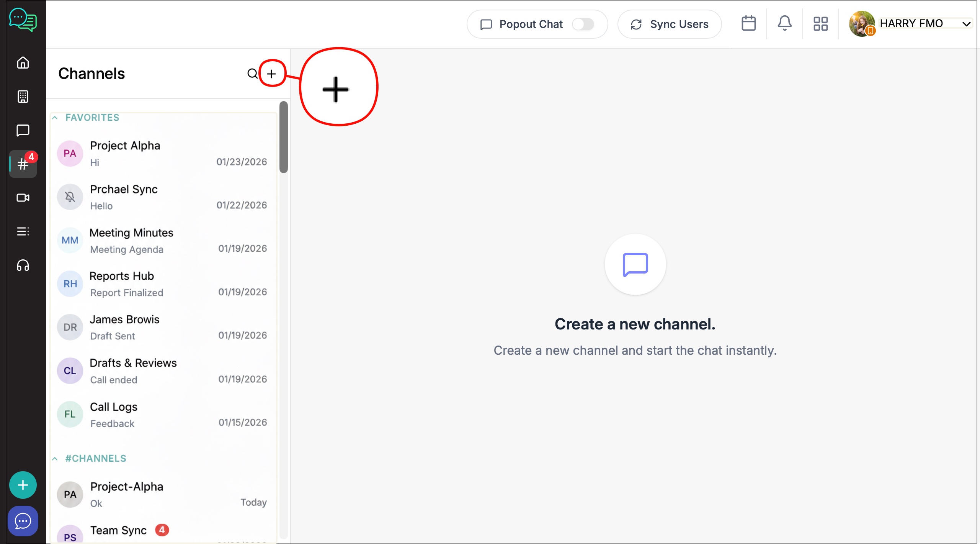Click the channel list scrollbar
The height and width of the screenshot is (544, 980).
pyautogui.click(x=283, y=138)
